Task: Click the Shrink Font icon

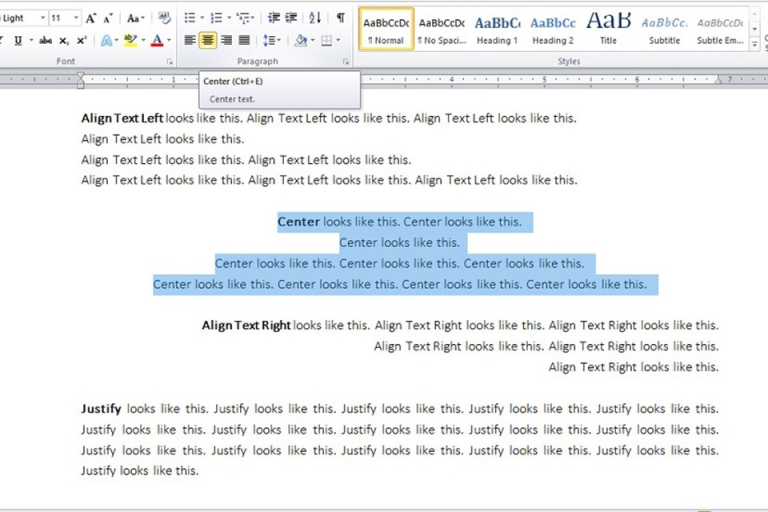Action: click(x=108, y=19)
